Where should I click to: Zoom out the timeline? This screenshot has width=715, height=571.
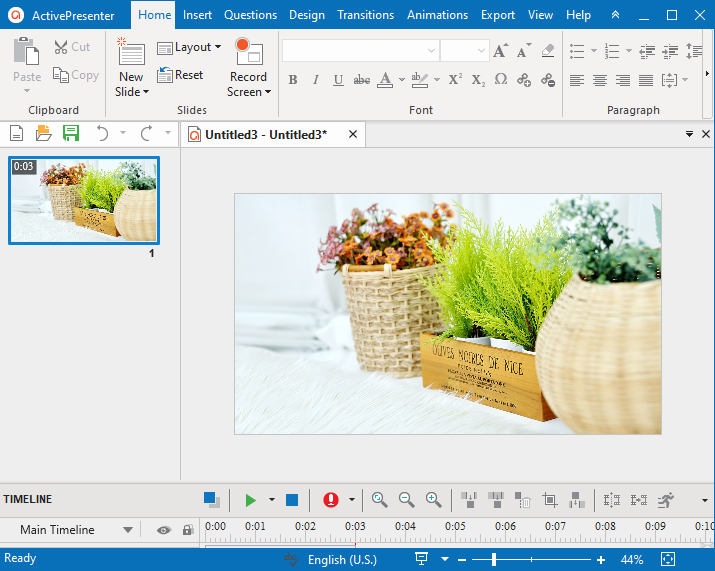click(x=406, y=500)
